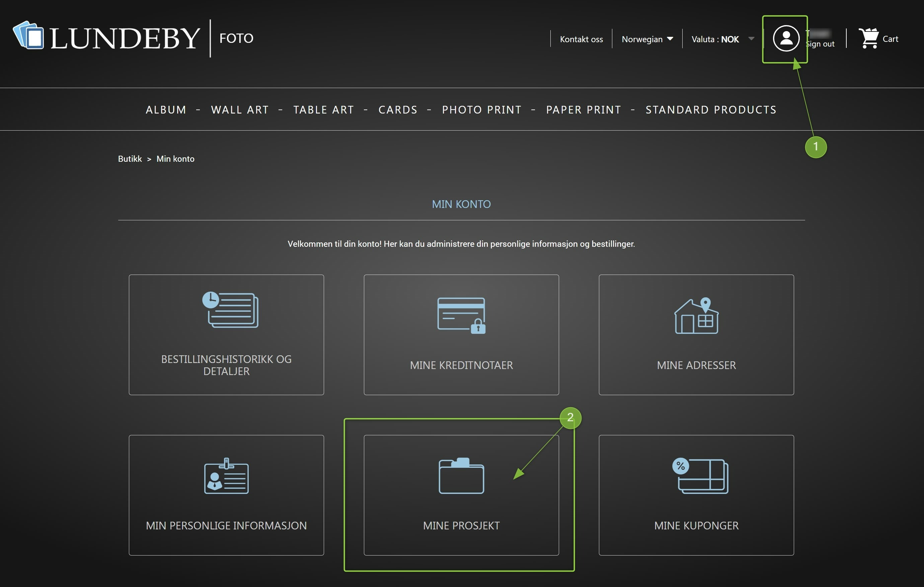Click the credit card lock icon
This screenshot has height=587, width=924.
click(461, 315)
